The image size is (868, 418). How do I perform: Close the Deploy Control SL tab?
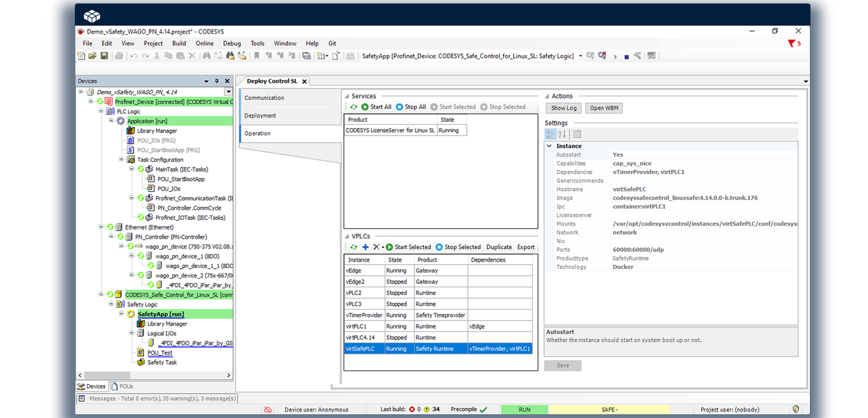pyautogui.click(x=304, y=81)
